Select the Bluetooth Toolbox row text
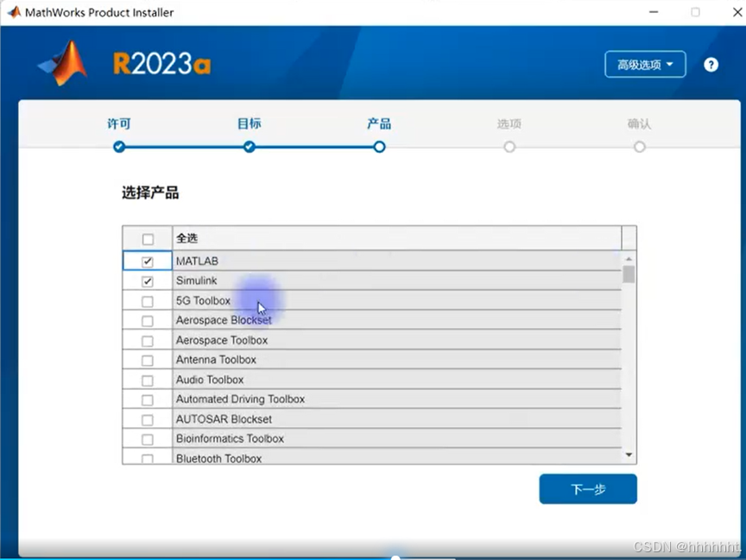 point(218,459)
